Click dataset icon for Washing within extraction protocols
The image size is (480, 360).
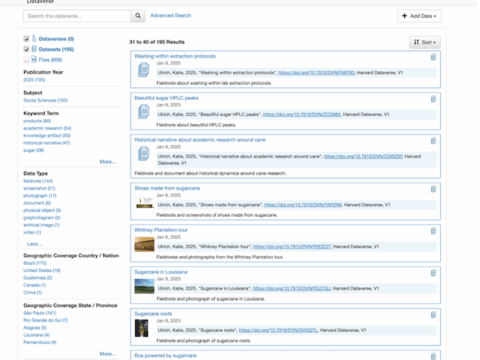tap(144, 70)
